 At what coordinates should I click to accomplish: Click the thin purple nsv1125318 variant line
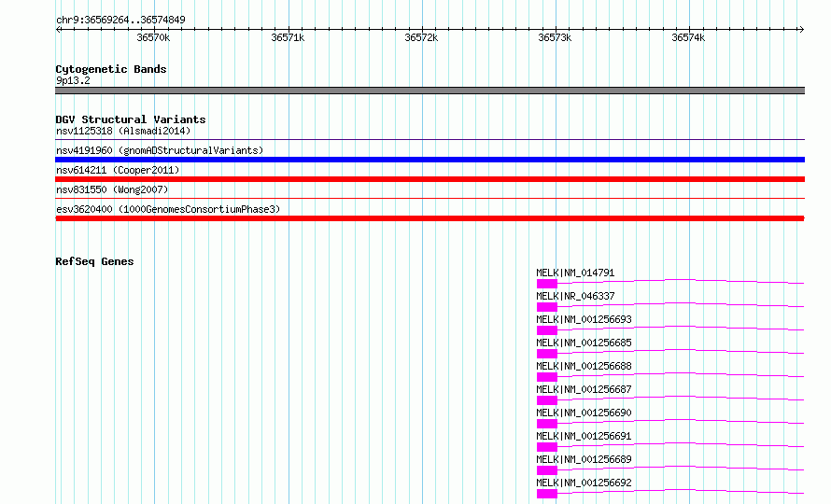point(430,140)
